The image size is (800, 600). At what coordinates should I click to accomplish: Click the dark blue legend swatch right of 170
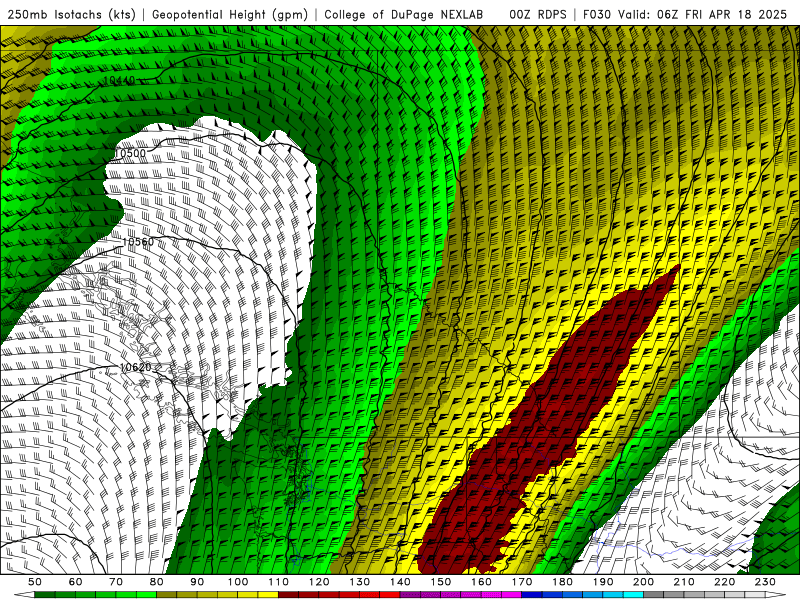(532, 595)
